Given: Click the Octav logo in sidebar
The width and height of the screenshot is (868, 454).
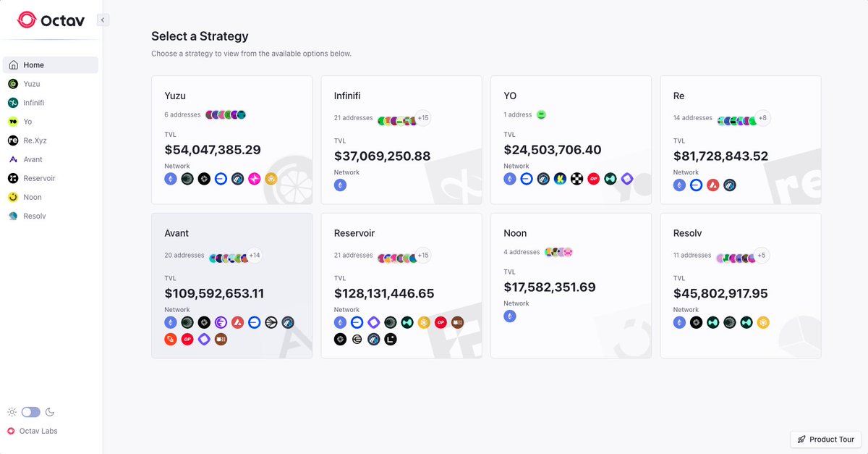Looking at the screenshot, I should click(51, 20).
